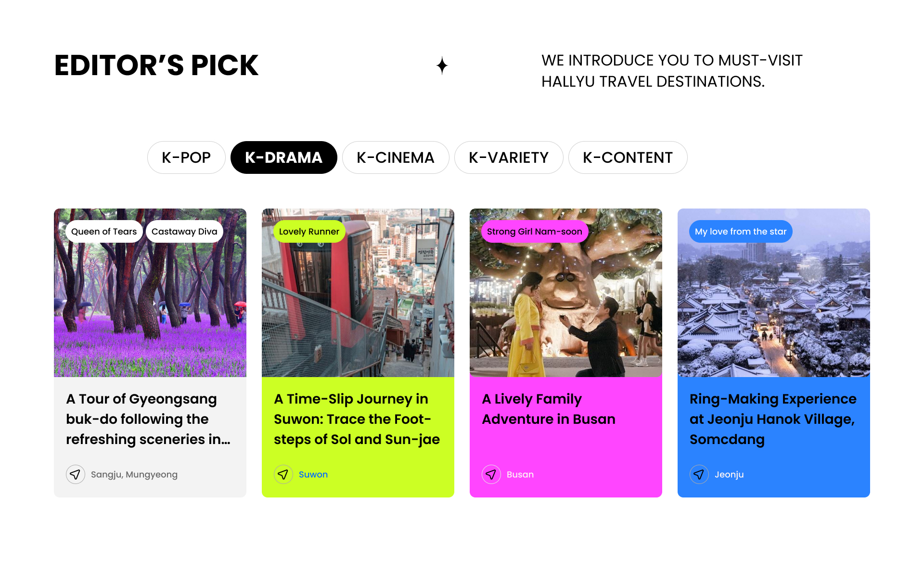The width and height of the screenshot is (924, 562).
Task: Select the My love from the star tag
Action: pos(740,232)
